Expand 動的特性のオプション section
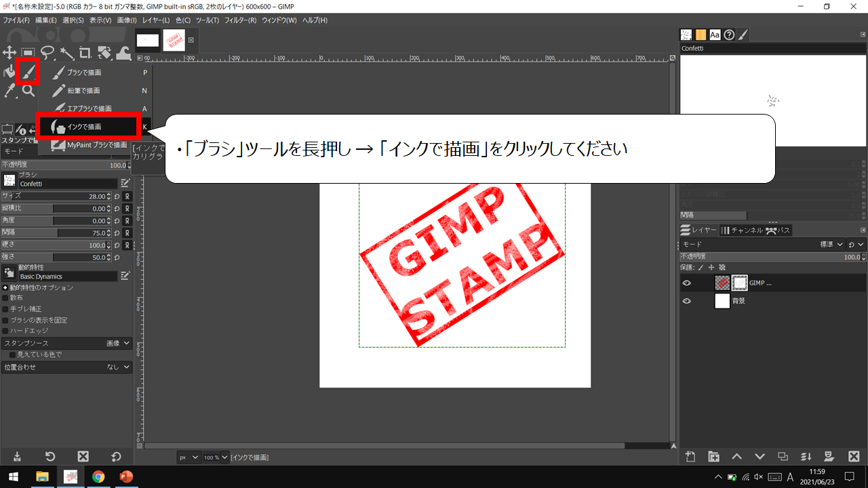The image size is (868, 488). coord(5,287)
